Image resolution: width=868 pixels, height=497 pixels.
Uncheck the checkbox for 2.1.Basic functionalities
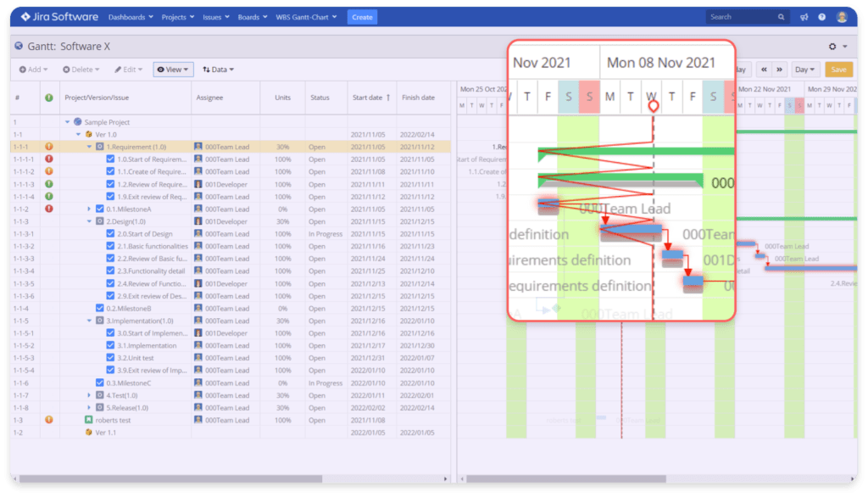(109, 246)
